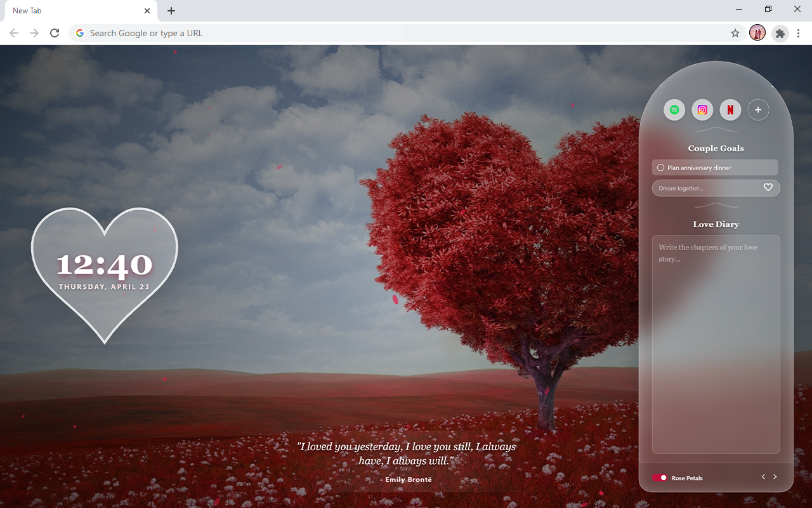This screenshot has width=812, height=508.
Task: Open the Extensions puzzle icon
Action: click(x=780, y=33)
